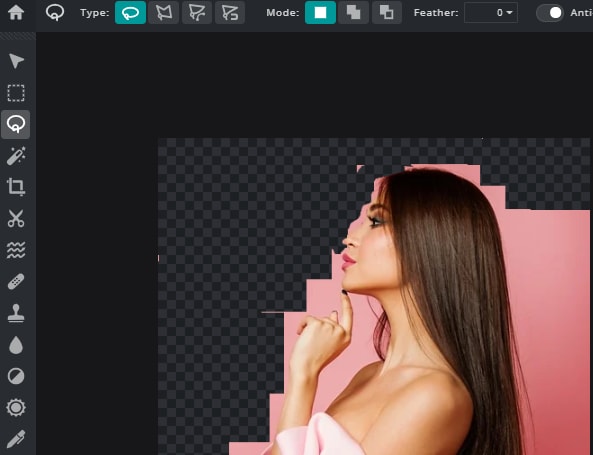Screen dimensions: 593x455
Task: Pick the Magic wand tool
Action: pyautogui.click(x=16, y=156)
